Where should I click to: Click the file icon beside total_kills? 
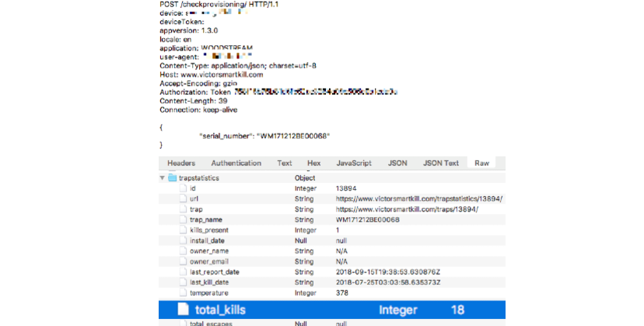click(x=183, y=310)
